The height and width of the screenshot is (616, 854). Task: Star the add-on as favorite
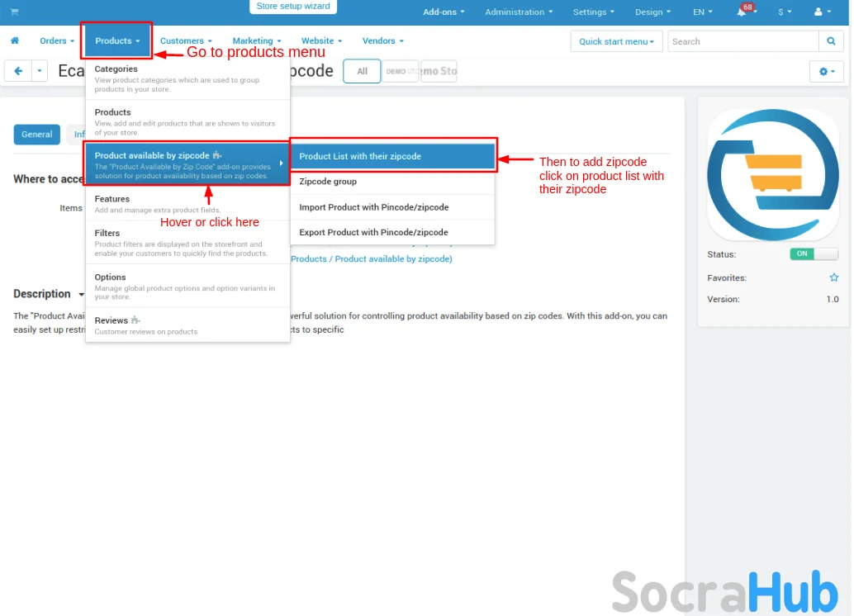click(833, 277)
